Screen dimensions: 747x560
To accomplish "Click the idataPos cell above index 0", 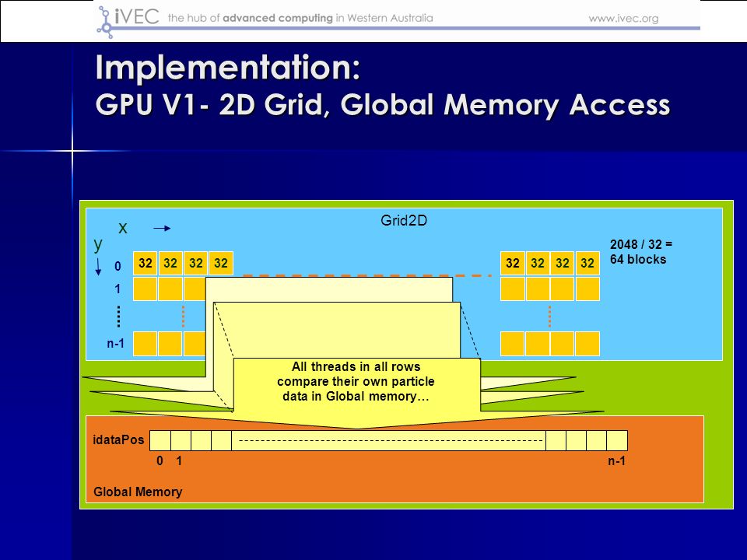I will 160,440.
